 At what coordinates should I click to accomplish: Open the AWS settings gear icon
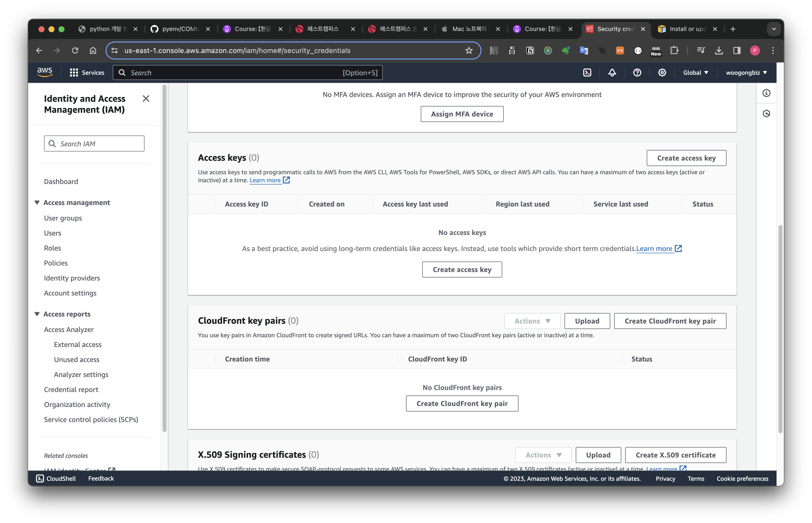pos(662,73)
